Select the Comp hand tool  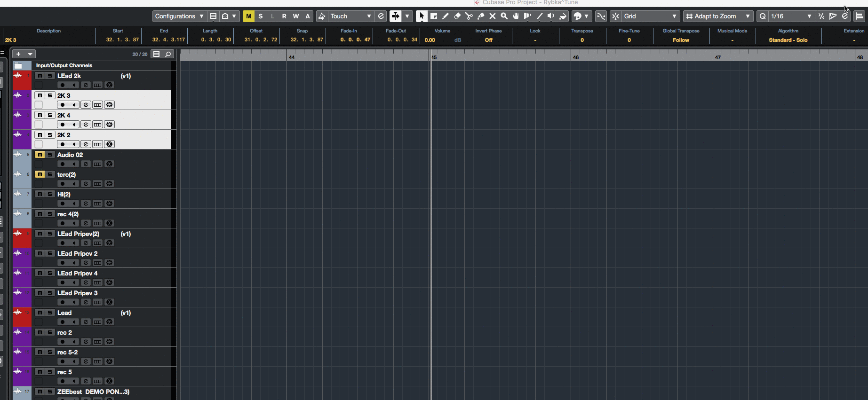pyautogui.click(x=516, y=16)
